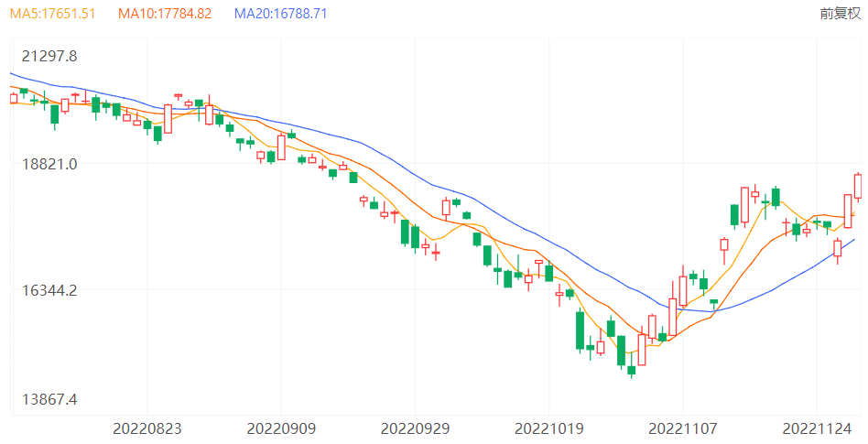This screenshot has height=444, width=868.
Task: Jump to the 20221019 date label
Action: (548, 428)
